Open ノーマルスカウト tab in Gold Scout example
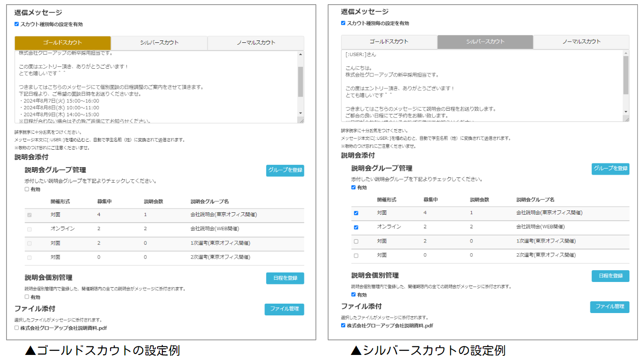The height and width of the screenshot is (362, 644). tap(256, 43)
